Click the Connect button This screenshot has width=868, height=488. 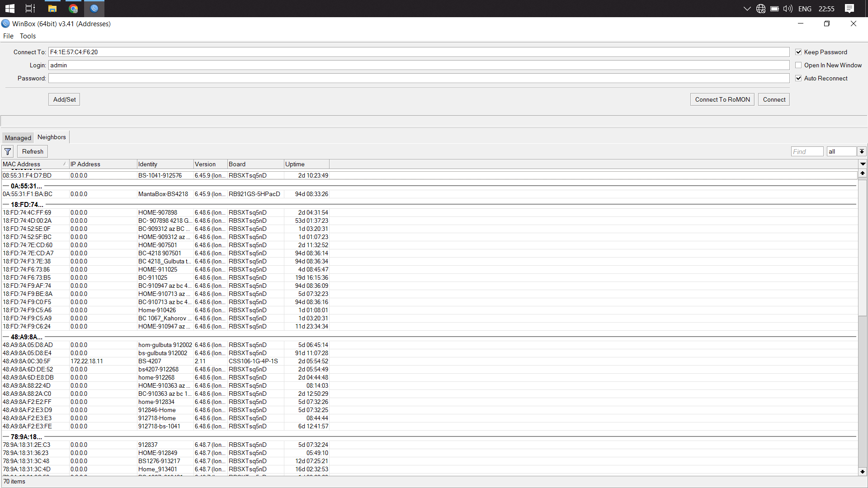coord(774,99)
